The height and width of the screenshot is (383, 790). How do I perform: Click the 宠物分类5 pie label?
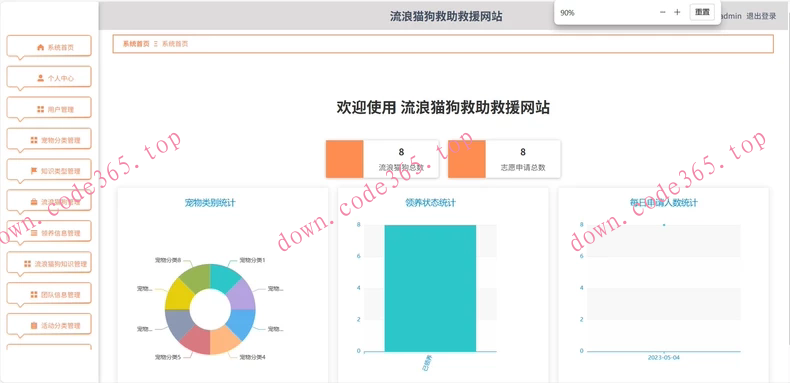(168, 357)
